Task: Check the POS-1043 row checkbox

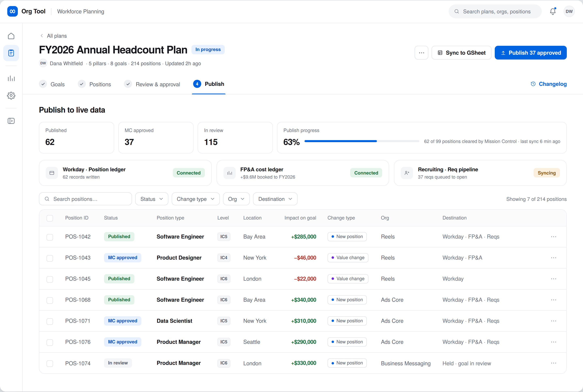Action: (x=50, y=258)
